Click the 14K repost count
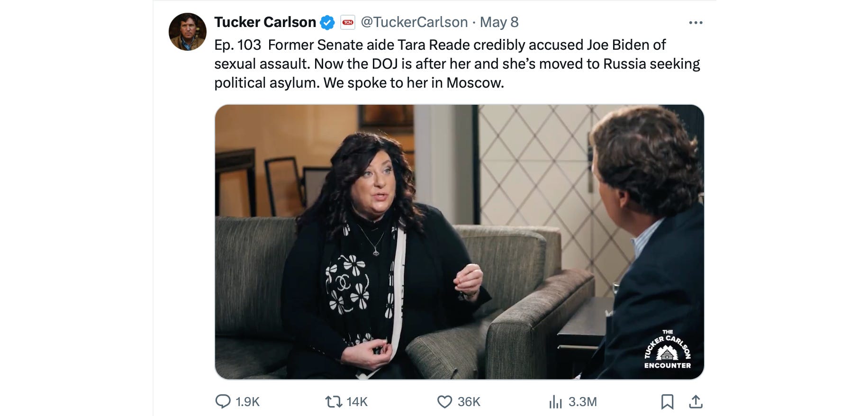Image resolution: width=868 pixels, height=416 pixels. click(357, 402)
